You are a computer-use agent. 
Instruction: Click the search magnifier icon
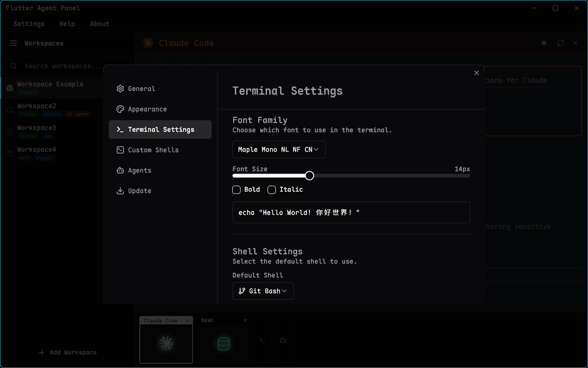pos(14,66)
